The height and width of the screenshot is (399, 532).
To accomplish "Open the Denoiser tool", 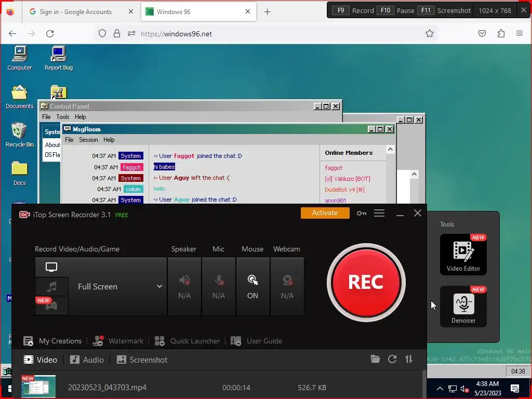I will click(463, 307).
